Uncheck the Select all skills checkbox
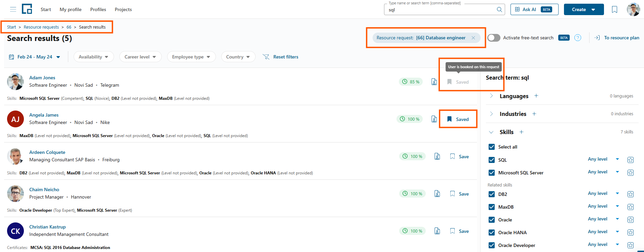 pos(492,147)
